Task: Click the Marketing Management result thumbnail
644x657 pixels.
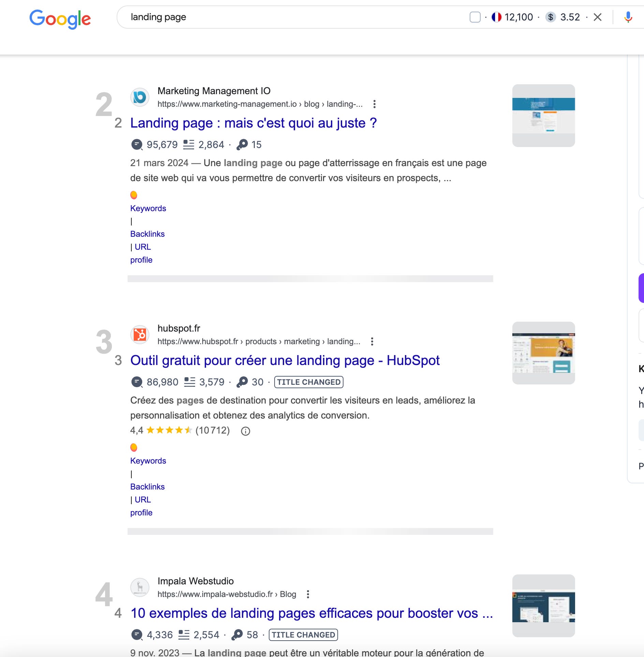Action: pyautogui.click(x=543, y=116)
